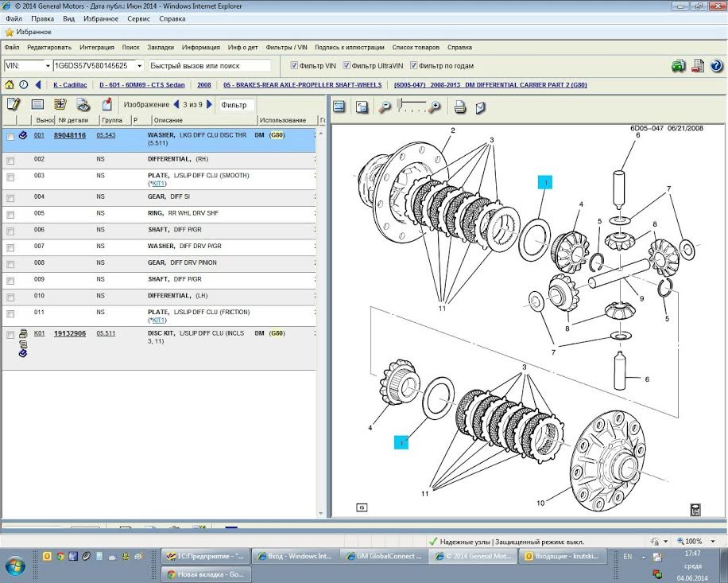
Task: Go to next illustration with right arrow
Action: coord(210,104)
